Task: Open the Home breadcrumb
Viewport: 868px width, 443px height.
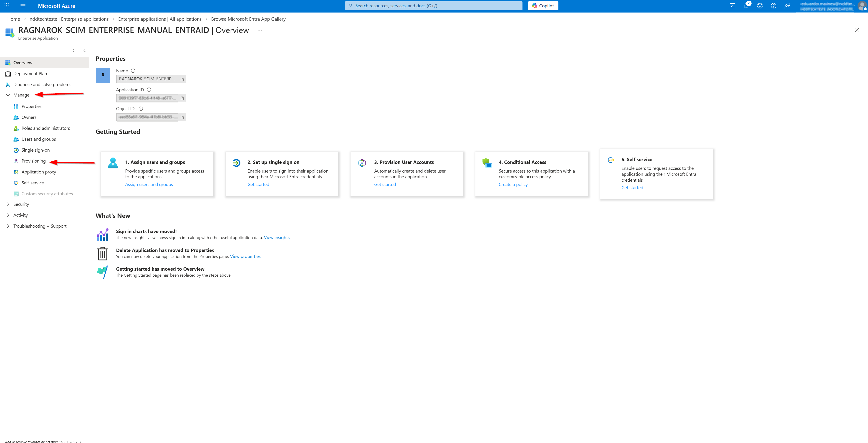Action: 13,19
